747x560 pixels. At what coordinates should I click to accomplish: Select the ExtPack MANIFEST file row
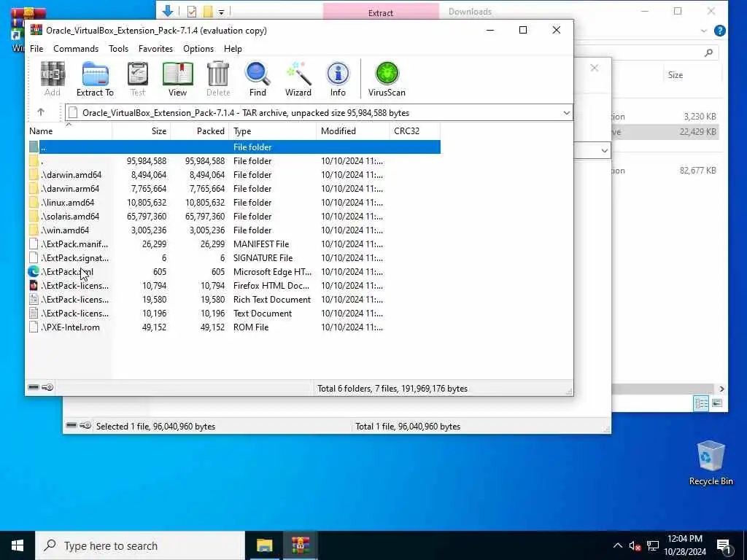[x=233, y=244]
